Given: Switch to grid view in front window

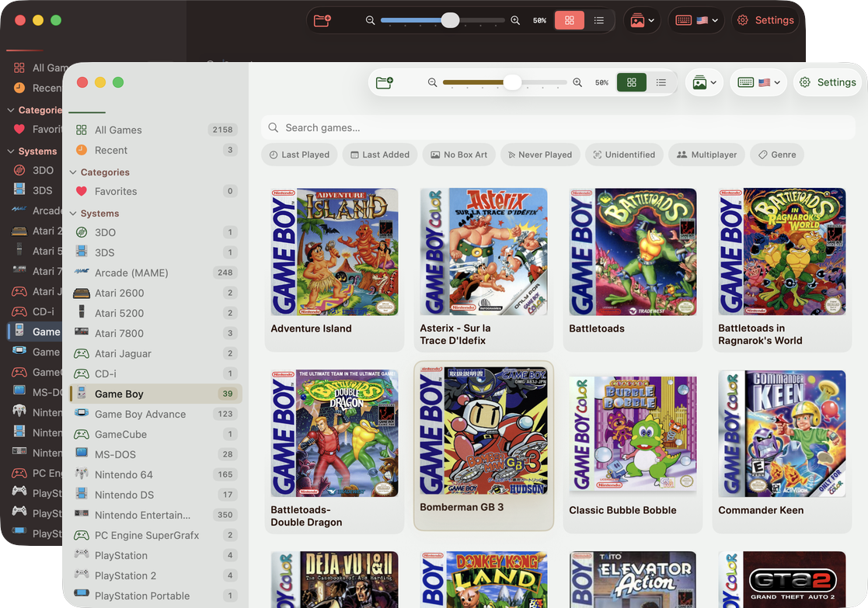Looking at the screenshot, I should point(632,82).
